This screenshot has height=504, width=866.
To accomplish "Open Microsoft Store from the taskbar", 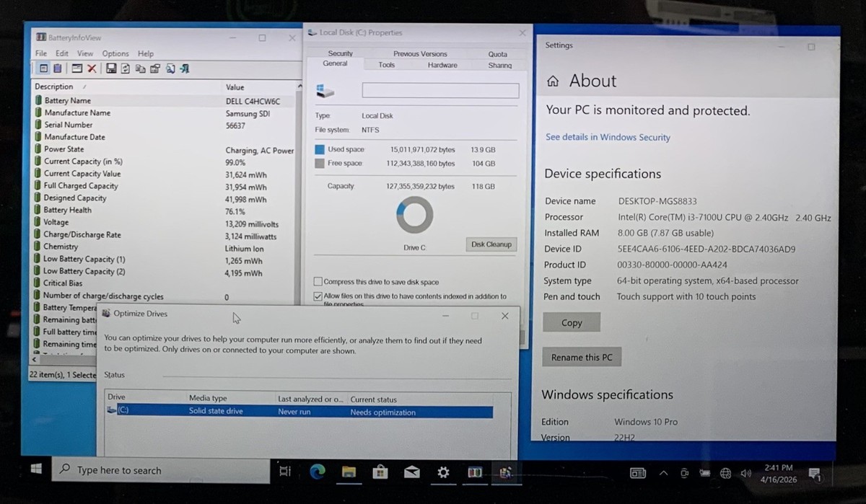I will pos(380,472).
